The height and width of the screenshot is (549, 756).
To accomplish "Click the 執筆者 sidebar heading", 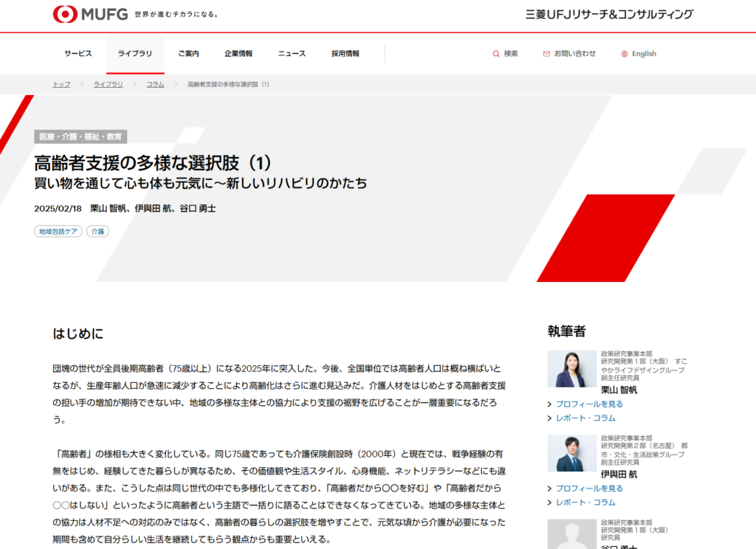I will pos(566,331).
